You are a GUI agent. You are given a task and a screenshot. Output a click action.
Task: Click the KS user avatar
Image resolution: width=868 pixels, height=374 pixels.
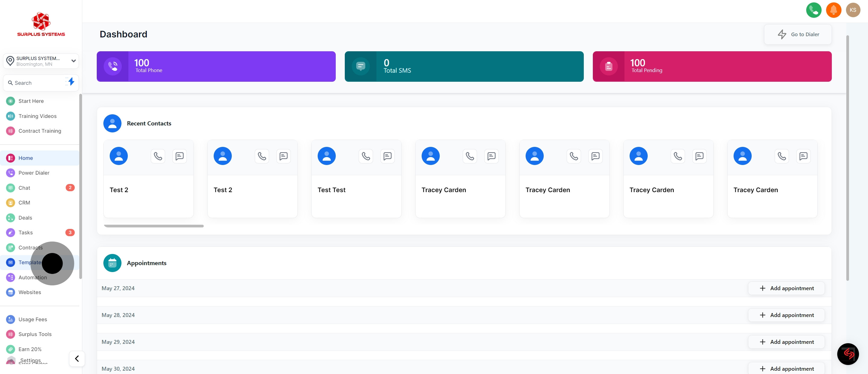tap(853, 10)
